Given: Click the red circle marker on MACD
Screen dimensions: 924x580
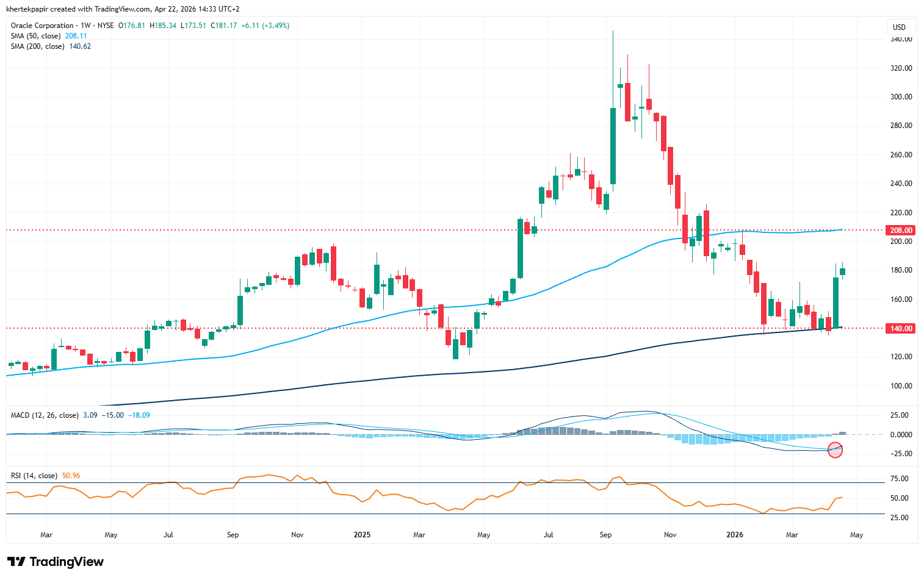Looking at the screenshot, I should (835, 451).
